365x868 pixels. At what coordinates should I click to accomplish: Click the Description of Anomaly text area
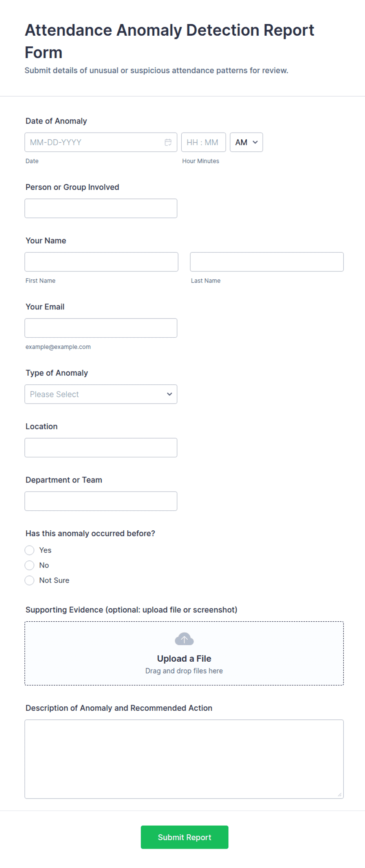[x=184, y=759]
